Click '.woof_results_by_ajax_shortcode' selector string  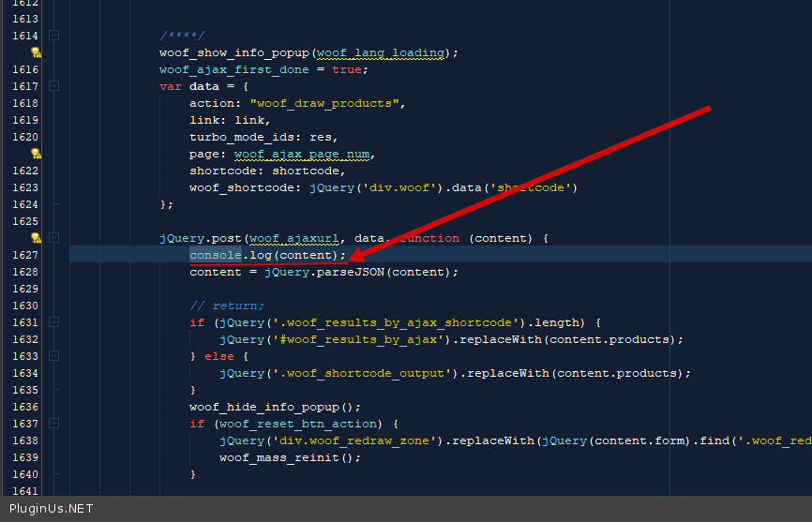(x=396, y=322)
